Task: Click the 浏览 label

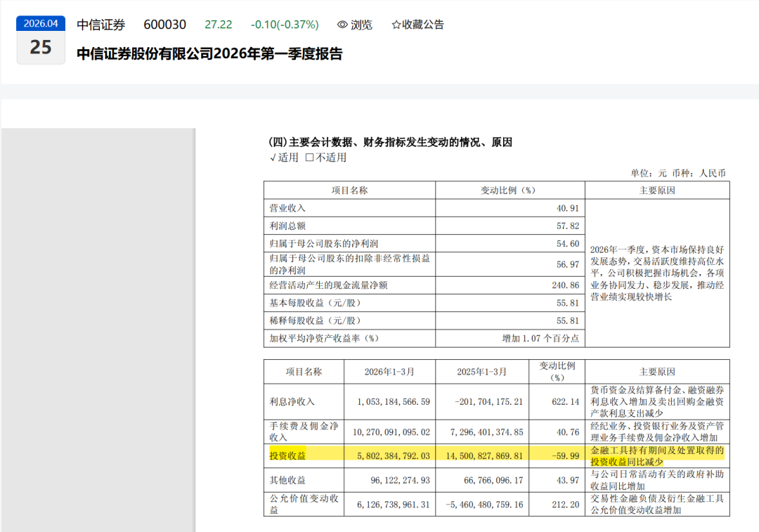Action: click(x=362, y=25)
